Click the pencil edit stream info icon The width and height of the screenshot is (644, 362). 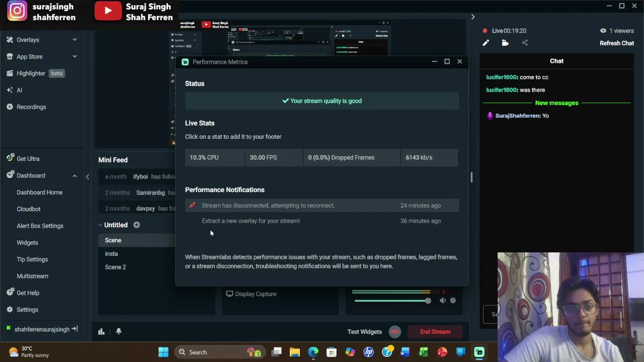tap(486, 43)
